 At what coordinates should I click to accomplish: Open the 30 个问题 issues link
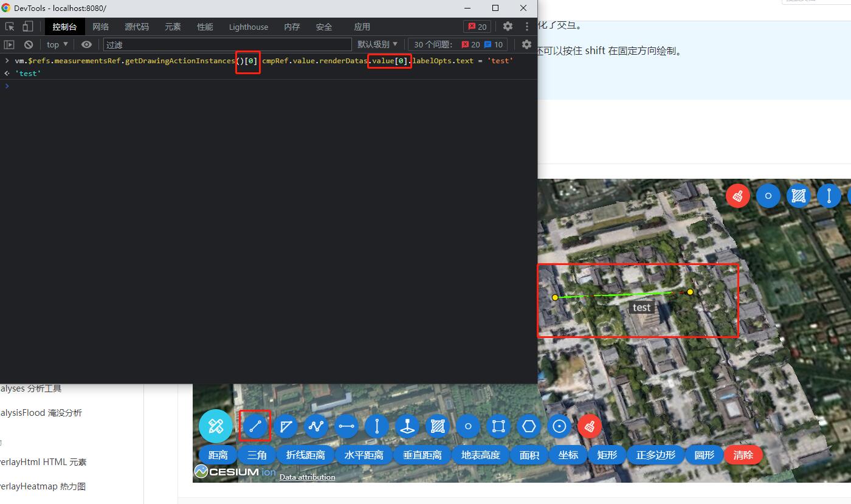[458, 44]
